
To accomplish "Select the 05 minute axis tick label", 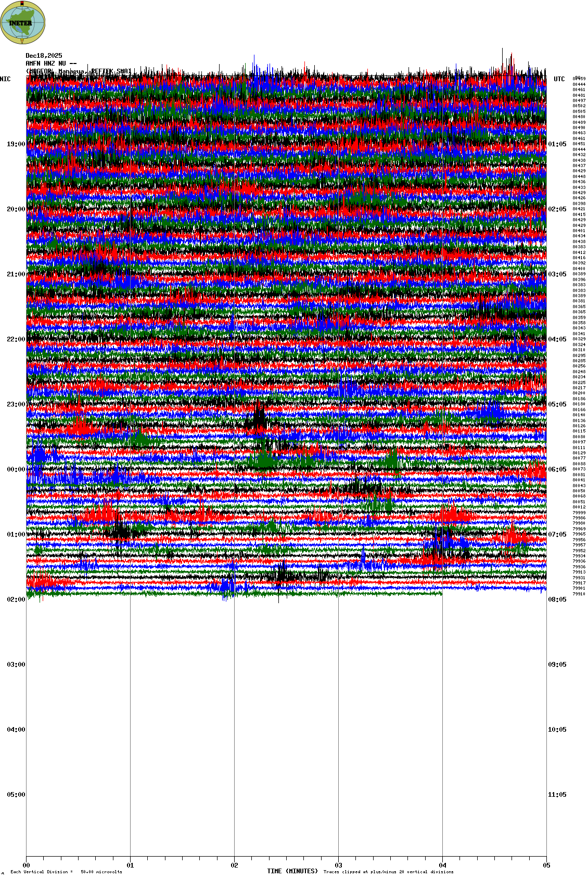I will [x=546, y=865].
